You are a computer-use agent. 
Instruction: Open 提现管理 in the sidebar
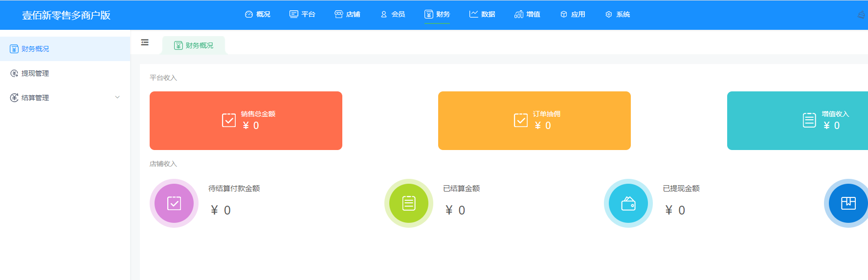point(65,73)
